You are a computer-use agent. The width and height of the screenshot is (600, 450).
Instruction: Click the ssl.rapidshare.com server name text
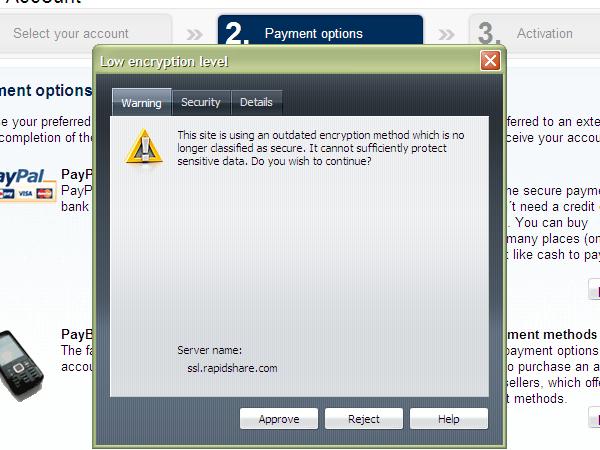pos(232,368)
